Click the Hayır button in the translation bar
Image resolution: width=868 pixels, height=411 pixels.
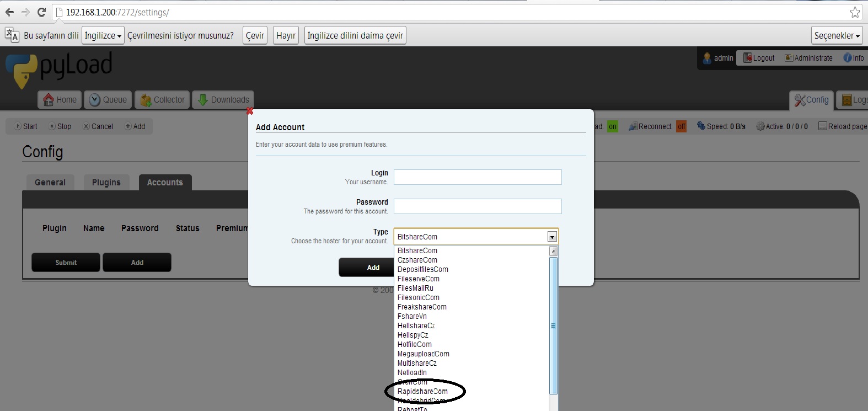click(x=286, y=35)
